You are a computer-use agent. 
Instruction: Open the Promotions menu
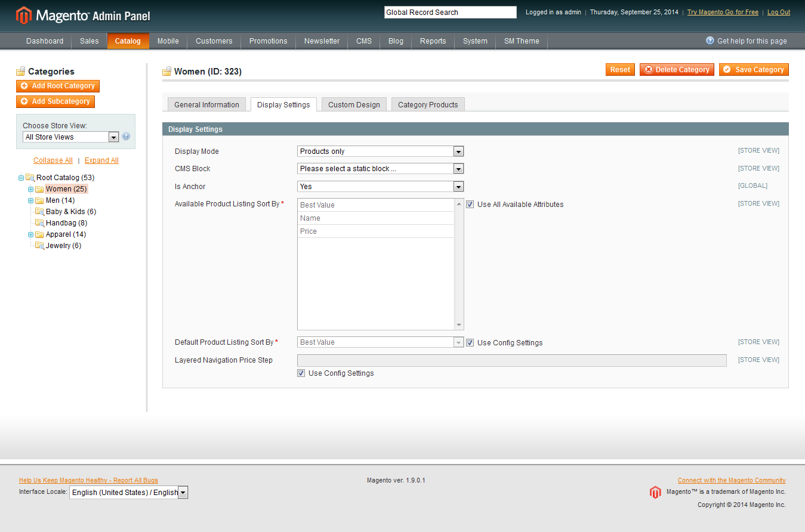(x=269, y=41)
